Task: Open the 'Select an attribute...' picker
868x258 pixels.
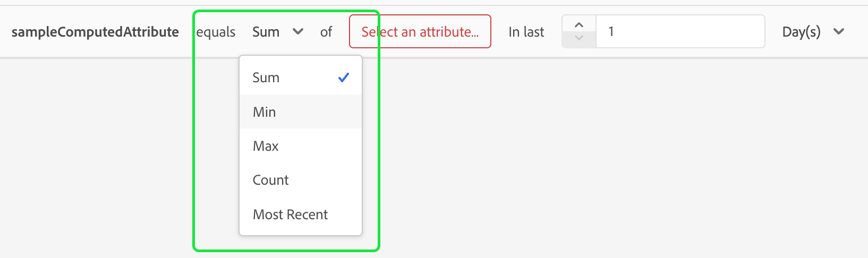Action: 420,32
